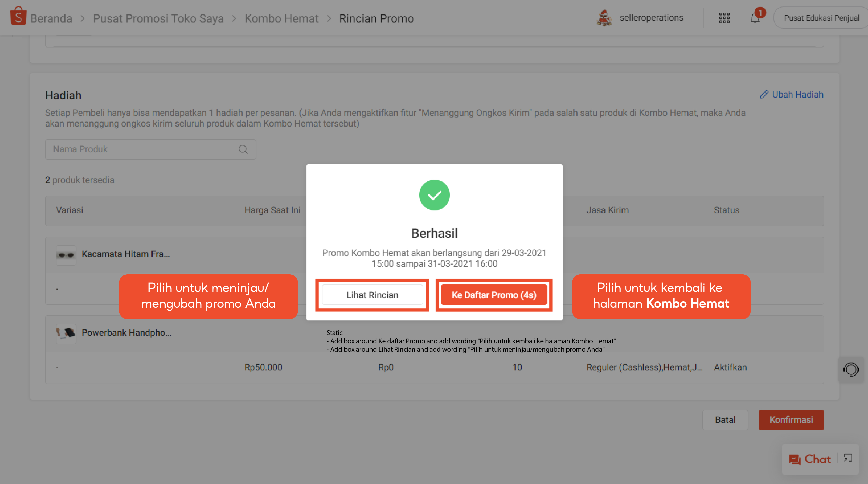Open the apps grid menu icon
This screenshot has height=484, width=868.
click(x=724, y=18)
